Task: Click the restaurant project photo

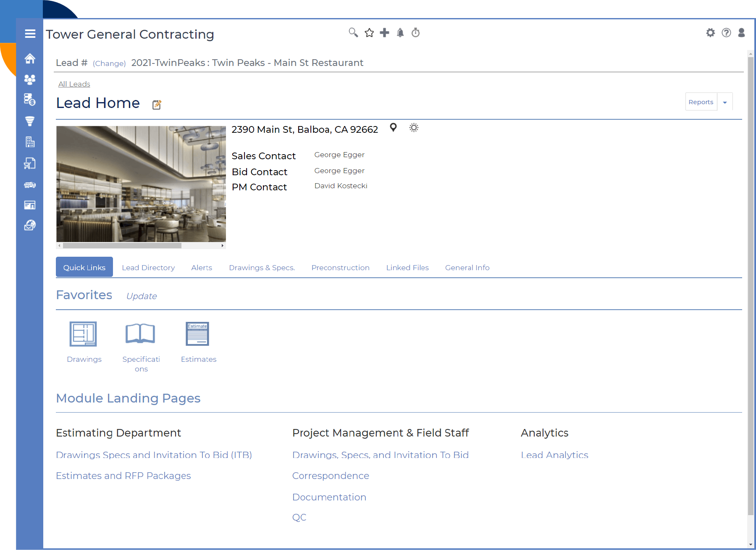Action: 141,184
